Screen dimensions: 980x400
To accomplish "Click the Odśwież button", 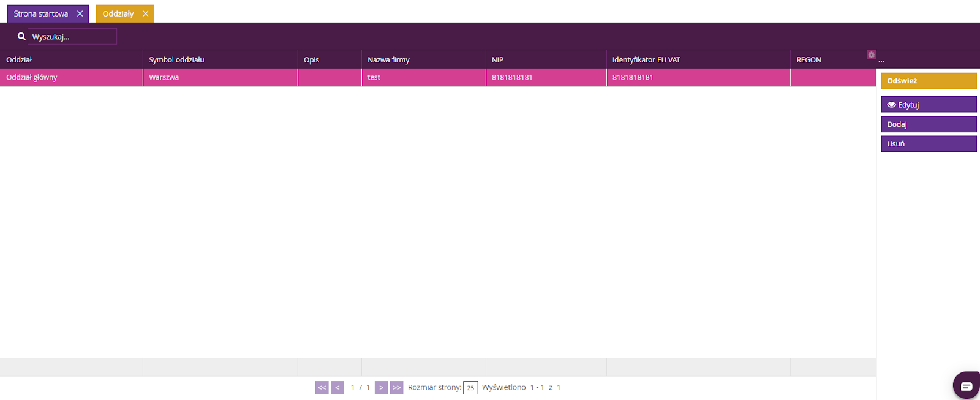I will pyautogui.click(x=929, y=81).
